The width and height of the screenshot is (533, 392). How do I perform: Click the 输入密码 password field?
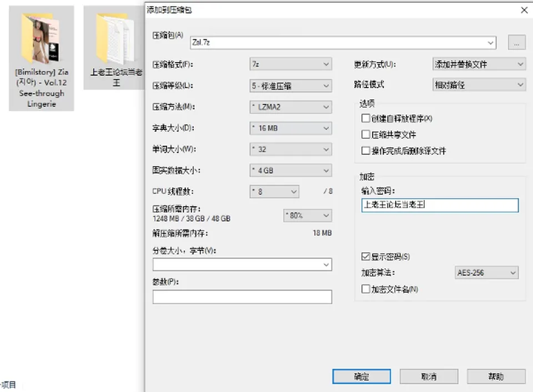coord(440,205)
